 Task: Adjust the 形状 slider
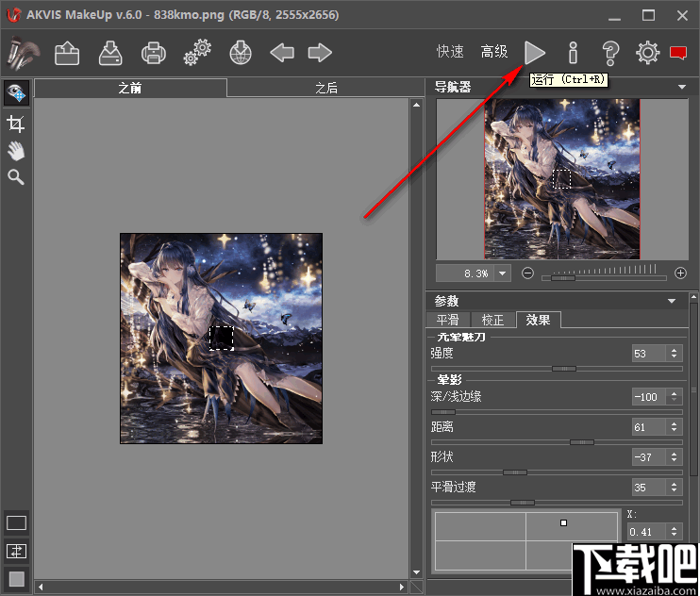515,472
